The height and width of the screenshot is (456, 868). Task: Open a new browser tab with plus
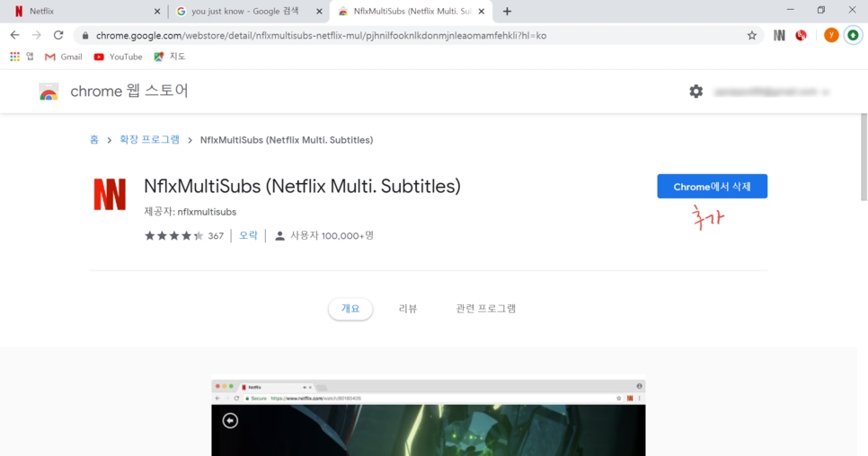(x=507, y=11)
